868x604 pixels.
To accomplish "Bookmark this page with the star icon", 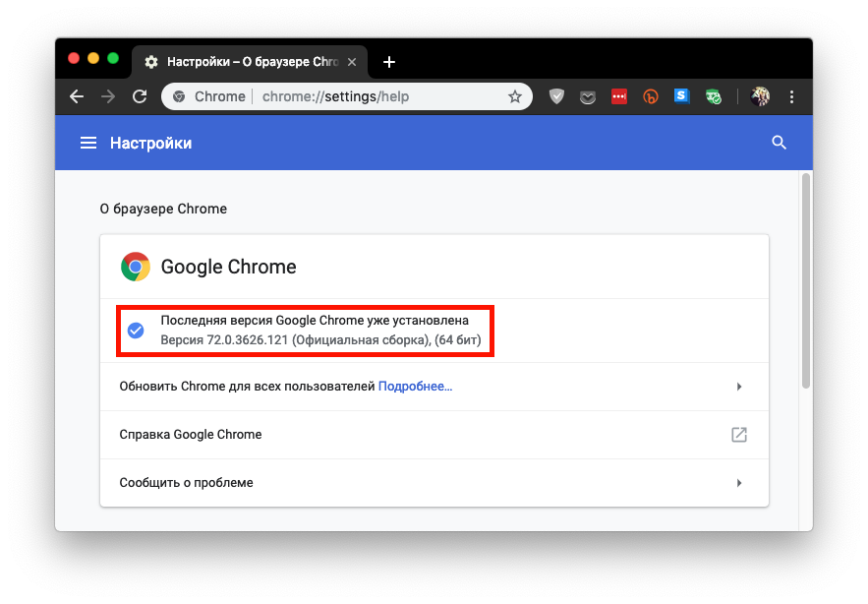I will coord(515,96).
